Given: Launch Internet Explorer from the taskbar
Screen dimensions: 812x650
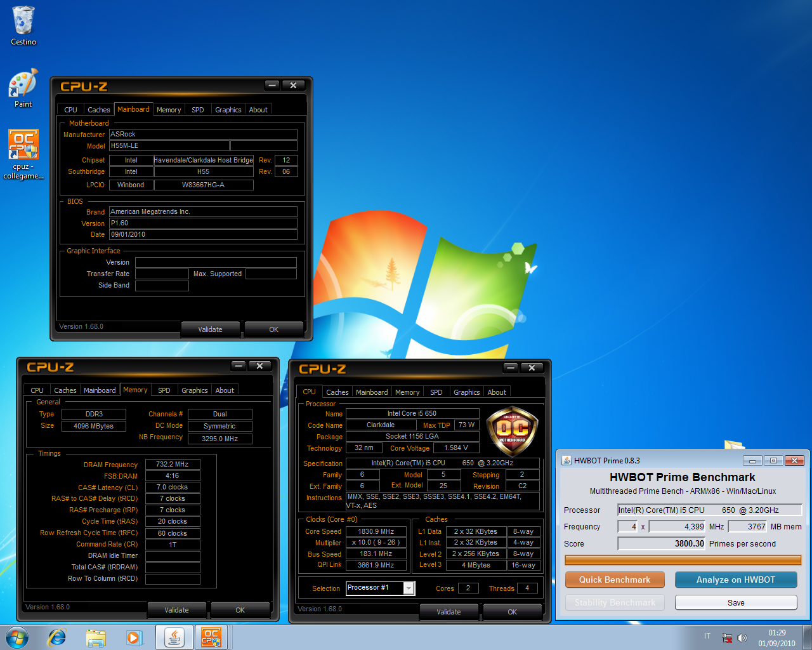Looking at the screenshot, I should pos(57,637).
